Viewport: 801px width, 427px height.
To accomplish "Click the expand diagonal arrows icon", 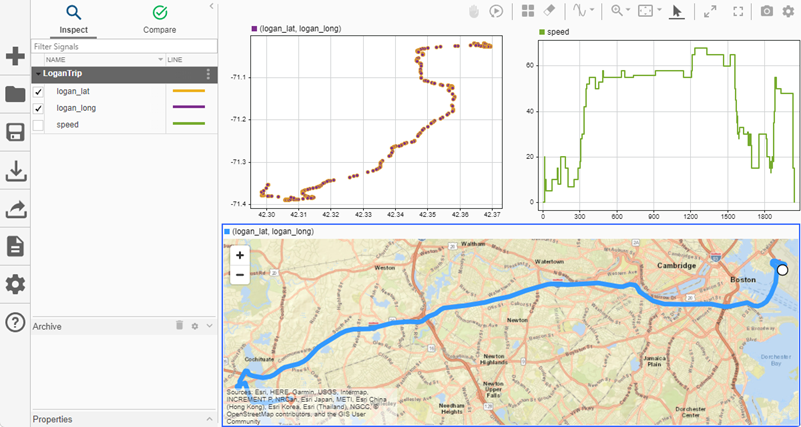I will (710, 11).
